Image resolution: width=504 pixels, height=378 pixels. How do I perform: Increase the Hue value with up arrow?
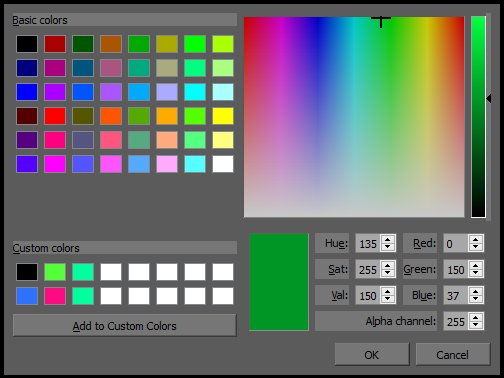coord(388,239)
